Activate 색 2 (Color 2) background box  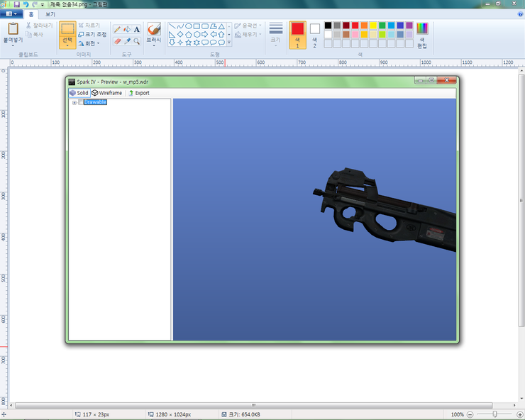(x=315, y=35)
